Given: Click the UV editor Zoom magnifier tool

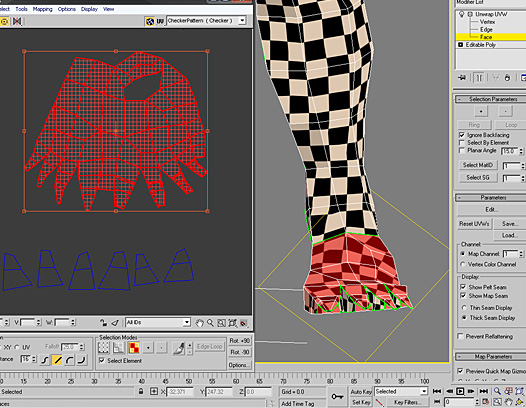Looking at the screenshot, I should (210, 323).
